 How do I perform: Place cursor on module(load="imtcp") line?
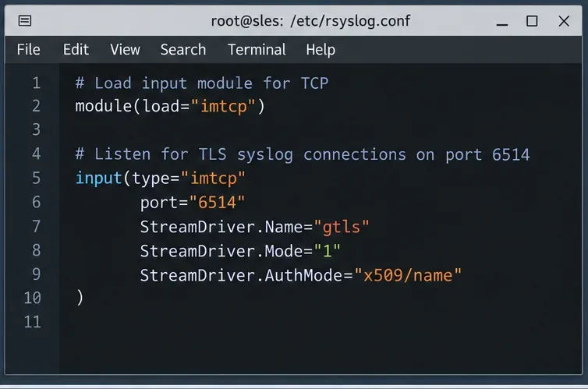coord(170,107)
